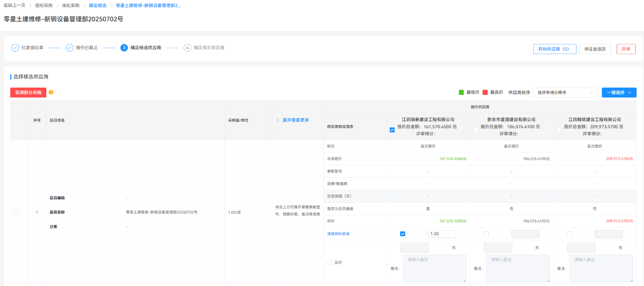The width and height of the screenshot is (644, 286).
Task: Click the 弃标供应商 (0) button
Action: pos(555,49)
